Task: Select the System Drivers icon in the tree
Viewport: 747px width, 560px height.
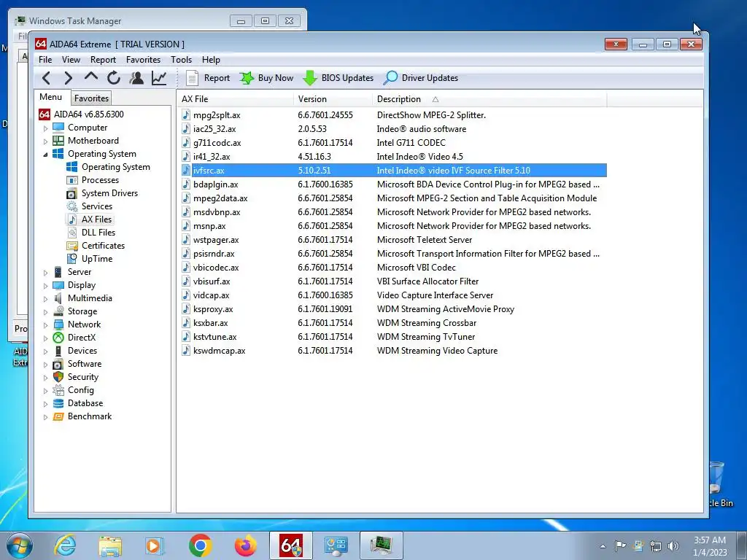Action: [x=72, y=193]
